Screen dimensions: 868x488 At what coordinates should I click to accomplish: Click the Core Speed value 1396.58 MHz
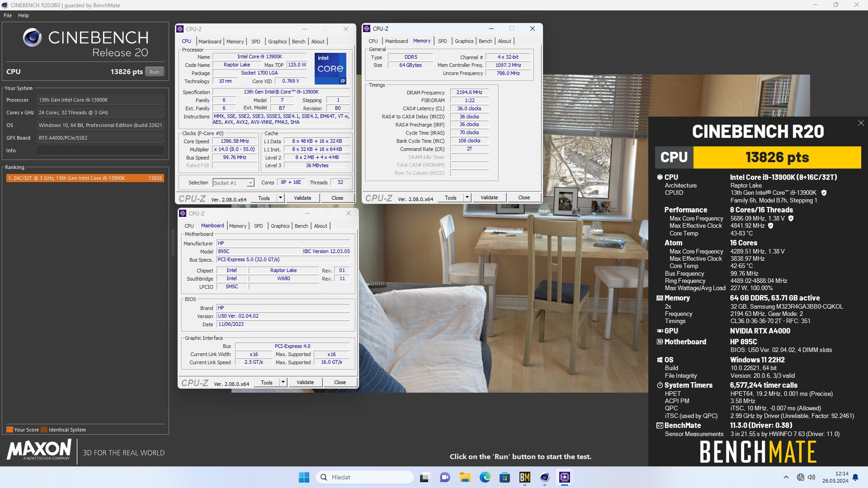[235, 141]
